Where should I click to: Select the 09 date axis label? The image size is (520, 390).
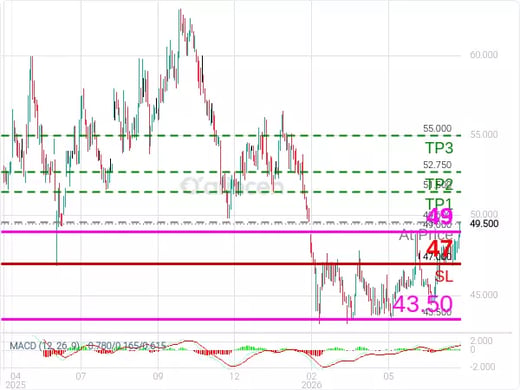(x=158, y=377)
